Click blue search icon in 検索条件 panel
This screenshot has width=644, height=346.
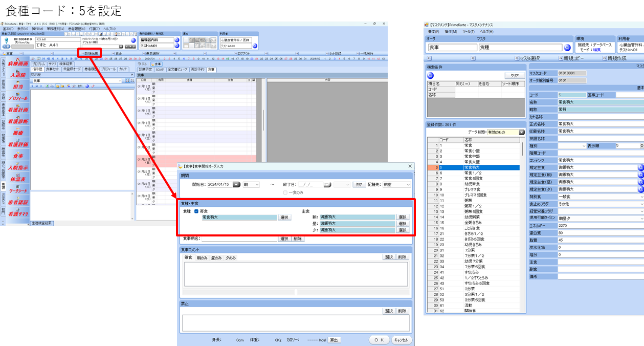431,75
